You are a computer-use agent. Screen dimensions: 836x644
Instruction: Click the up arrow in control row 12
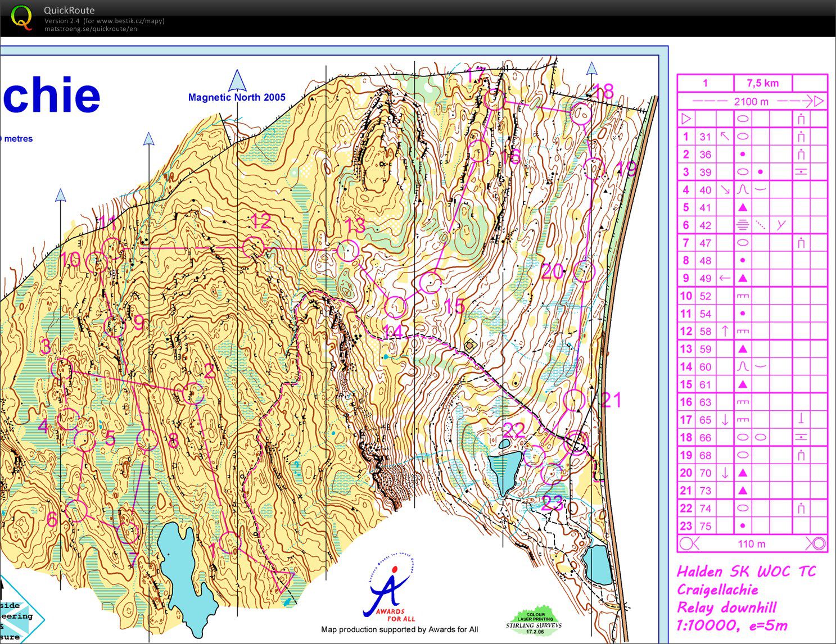tap(725, 331)
